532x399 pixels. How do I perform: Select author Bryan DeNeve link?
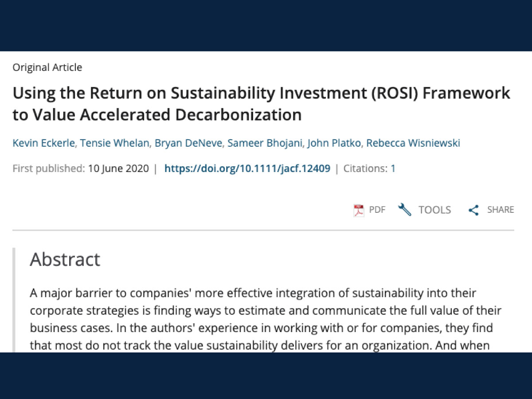[x=188, y=143]
